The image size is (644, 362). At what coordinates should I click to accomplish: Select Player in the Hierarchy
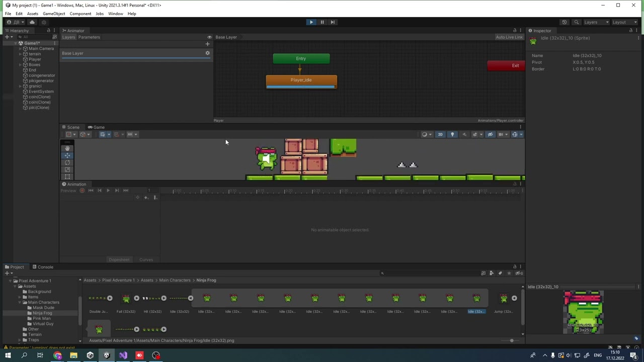[x=35, y=59]
